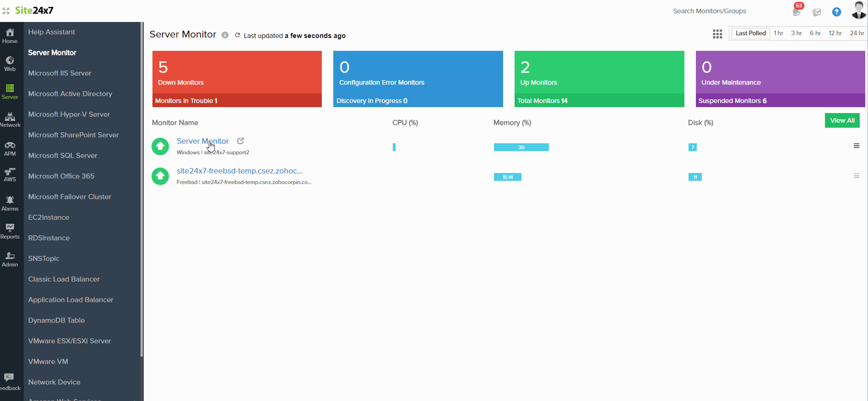The image size is (868, 401).
Task: Open the Server Monitor link in list
Action: tap(202, 141)
